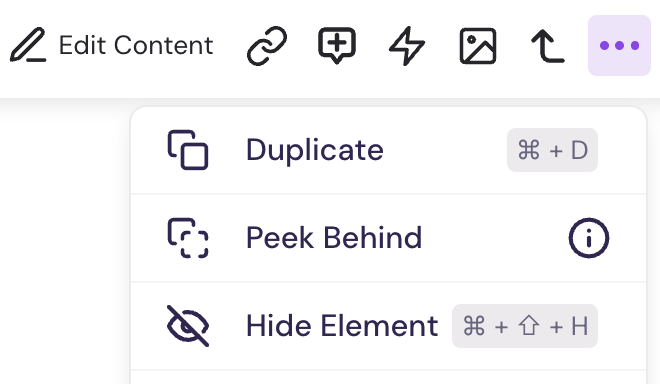Viewport: 660px width, 384px height.
Task: Toggle the purple three-dots more menu
Action: point(619,45)
